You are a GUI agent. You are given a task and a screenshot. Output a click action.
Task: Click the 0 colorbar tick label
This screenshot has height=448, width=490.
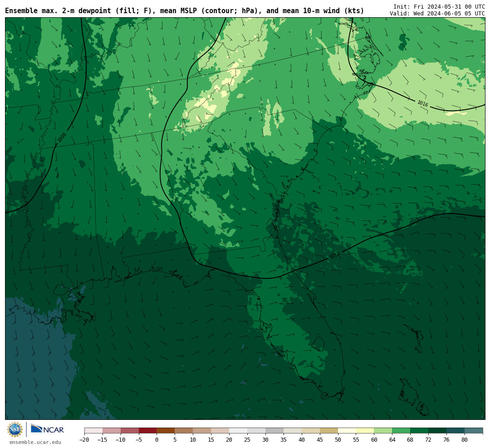pyautogui.click(x=157, y=440)
